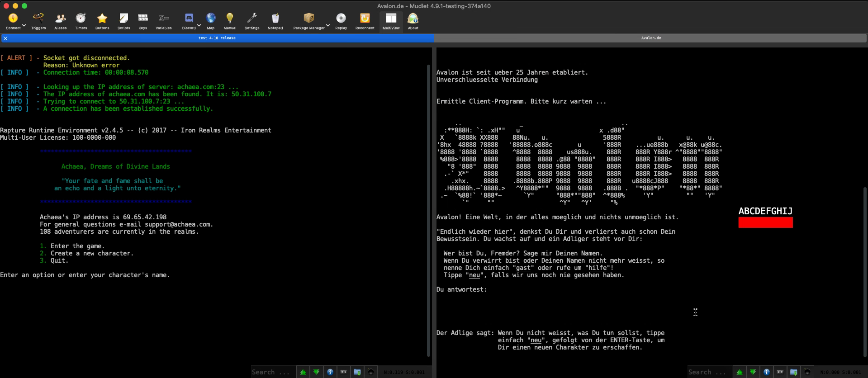Click the Reconnect button
Screen dimensions: 868x378
pos(365,21)
